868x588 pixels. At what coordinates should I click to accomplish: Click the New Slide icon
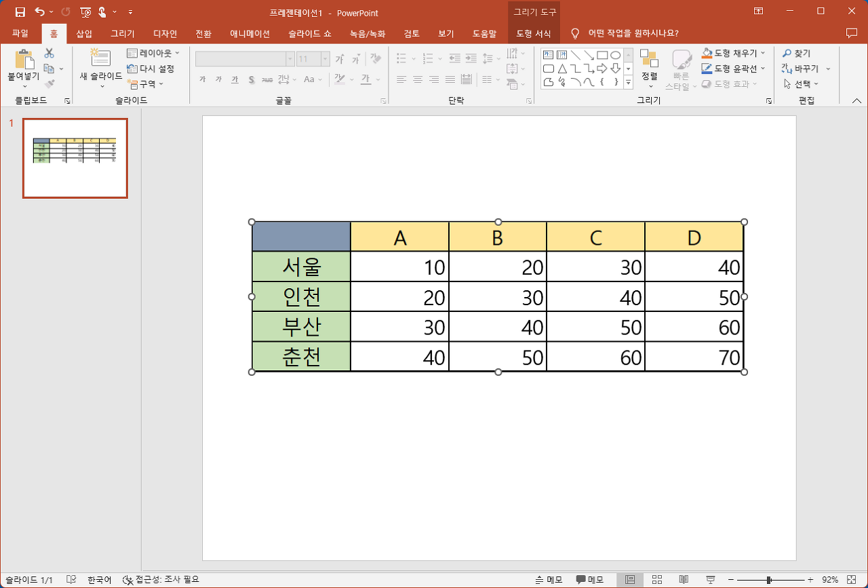(x=100, y=58)
